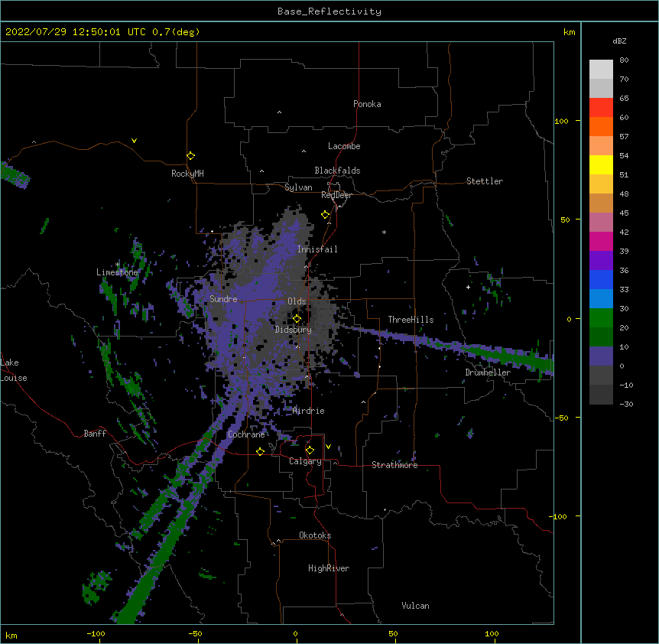This screenshot has height=644, width=659.
Task: Click the Base_Reflectivity title
Action: pyautogui.click(x=329, y=11)
